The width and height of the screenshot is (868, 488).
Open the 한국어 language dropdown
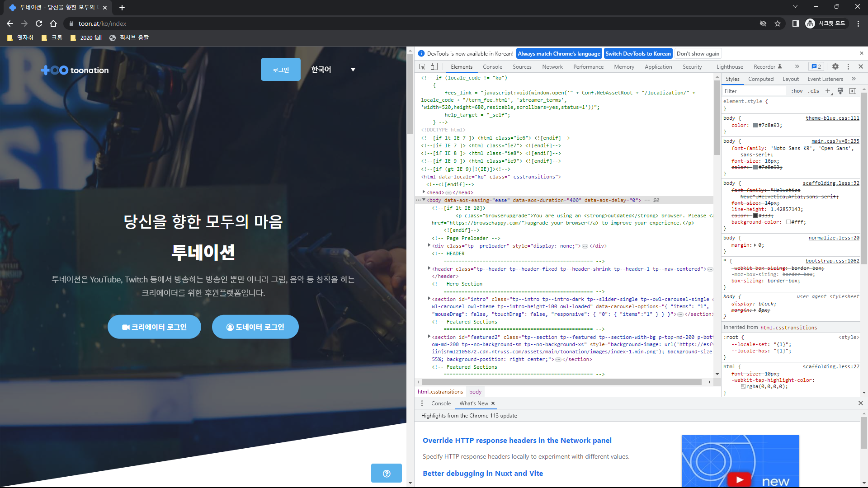(333, 70)
